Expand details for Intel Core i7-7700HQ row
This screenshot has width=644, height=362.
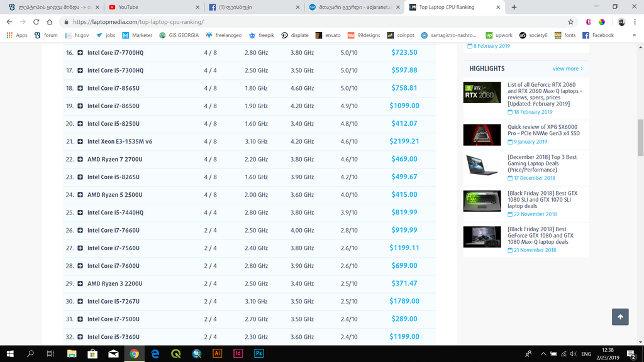[80, 53]
